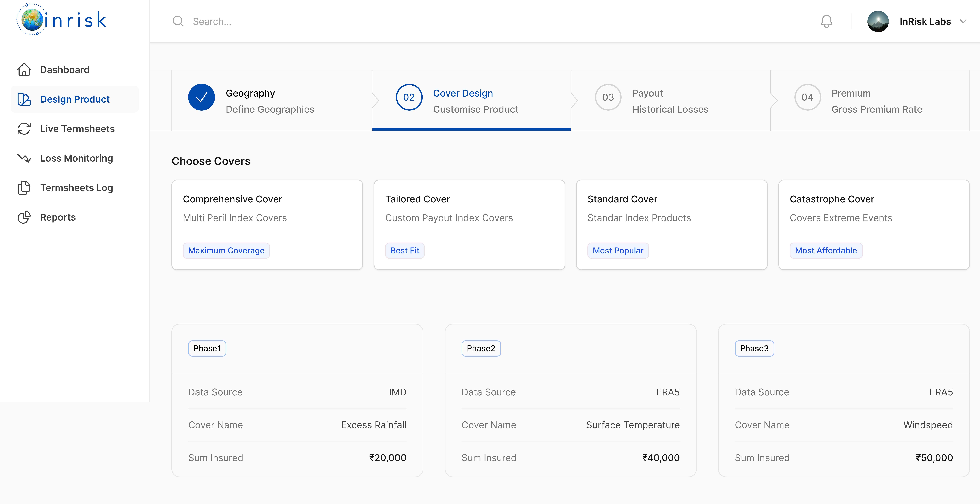Click the Phase1 tag
Screen dimensions: 980x504
207,348
